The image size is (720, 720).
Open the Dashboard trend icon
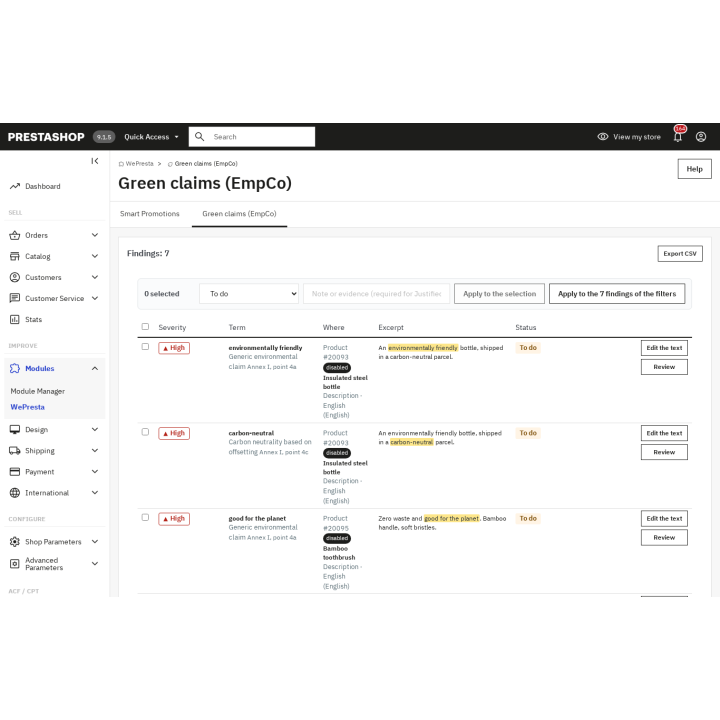(x=15, y=186)
